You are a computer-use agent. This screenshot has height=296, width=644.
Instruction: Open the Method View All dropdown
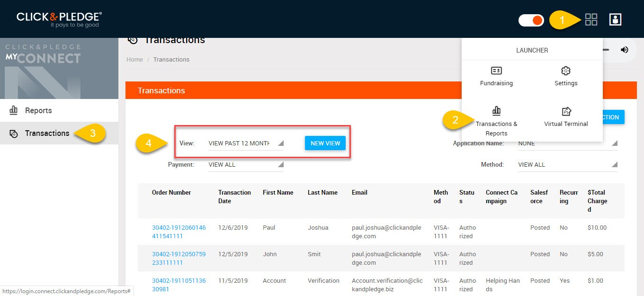coord(567,165)
